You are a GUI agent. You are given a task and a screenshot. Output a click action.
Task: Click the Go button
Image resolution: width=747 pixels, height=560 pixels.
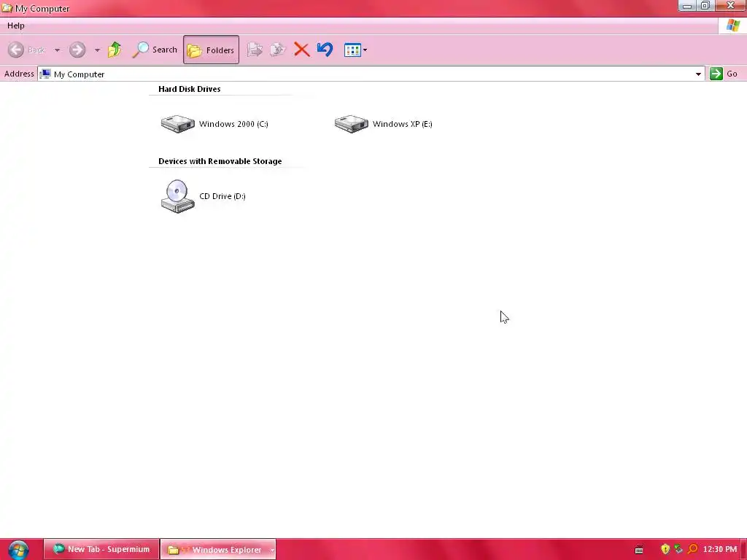click(724, 74)
